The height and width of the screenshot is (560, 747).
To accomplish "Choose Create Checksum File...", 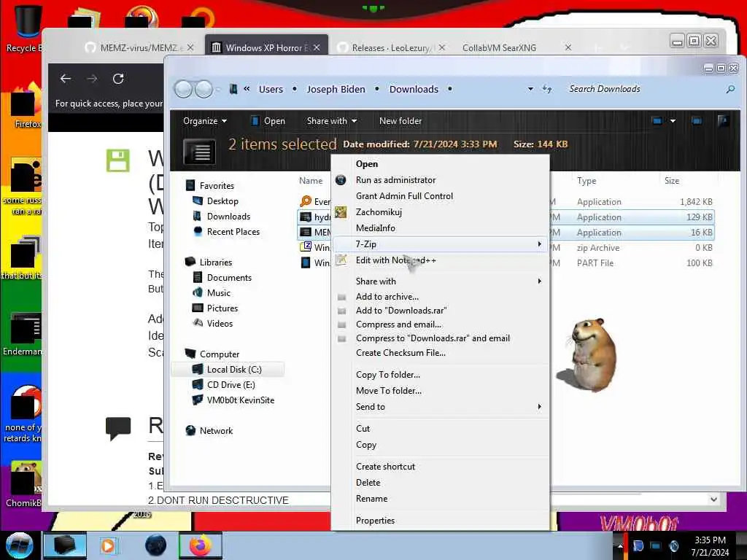I will tap(441, 353).
